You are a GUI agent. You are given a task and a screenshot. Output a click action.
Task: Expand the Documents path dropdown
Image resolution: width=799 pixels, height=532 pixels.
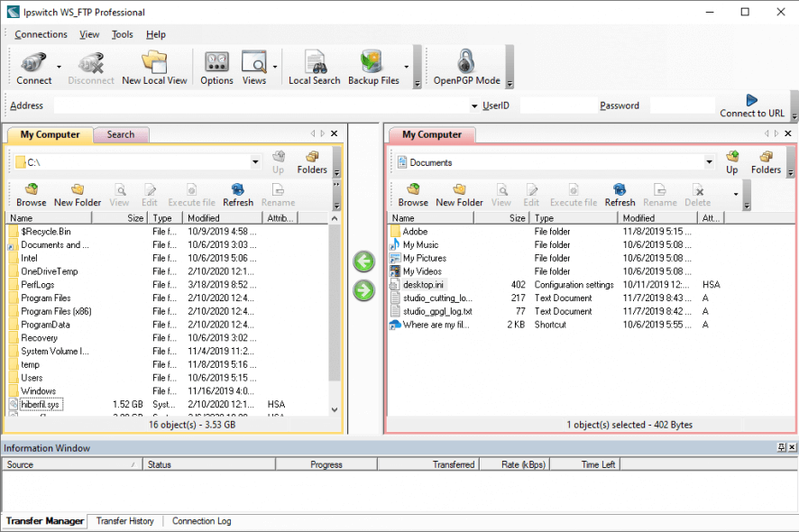pos(709,162)
